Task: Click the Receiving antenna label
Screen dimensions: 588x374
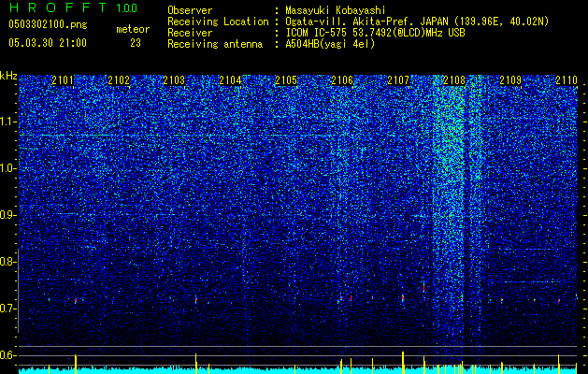Action: click(x=215, y=44)
